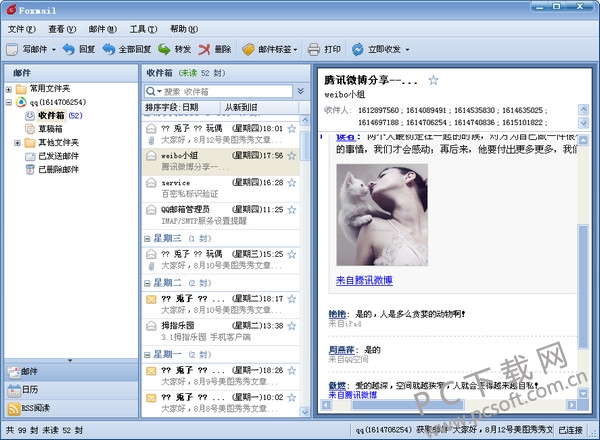This screenshot has height=440, width=600.
Task: Click the 草稿箱 drafts folder icon
Action: pyautogui.click(x=30, y=129)
